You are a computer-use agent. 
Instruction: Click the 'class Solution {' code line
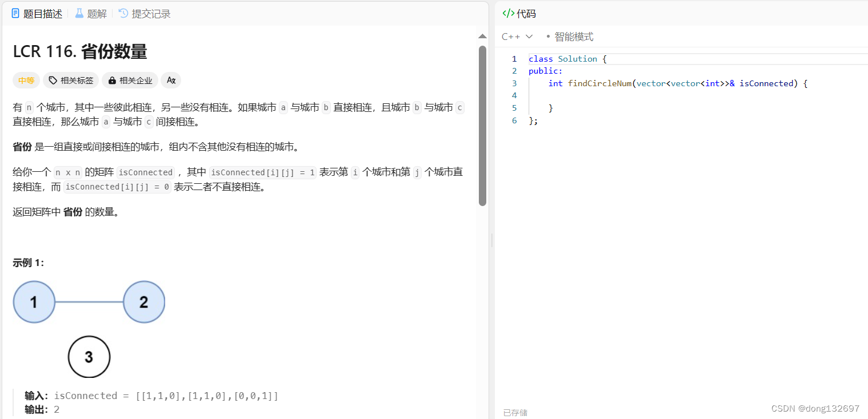click(567, 59)
